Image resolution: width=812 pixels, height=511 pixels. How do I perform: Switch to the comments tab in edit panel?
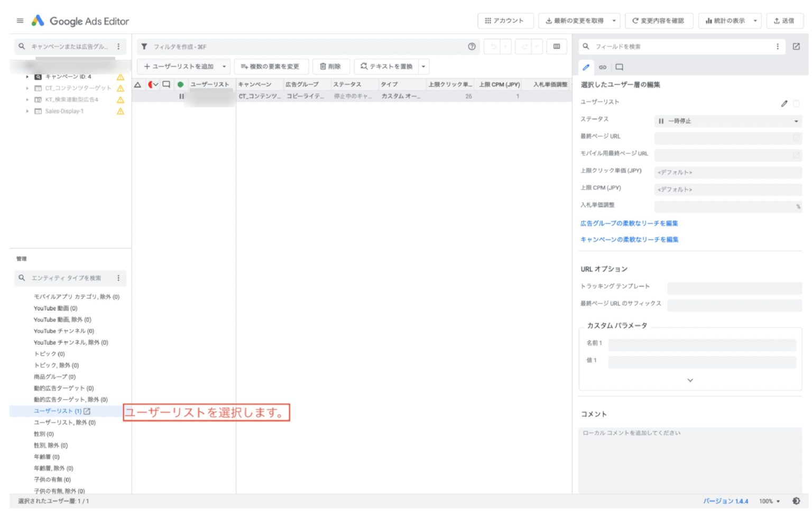click(619, 67)
